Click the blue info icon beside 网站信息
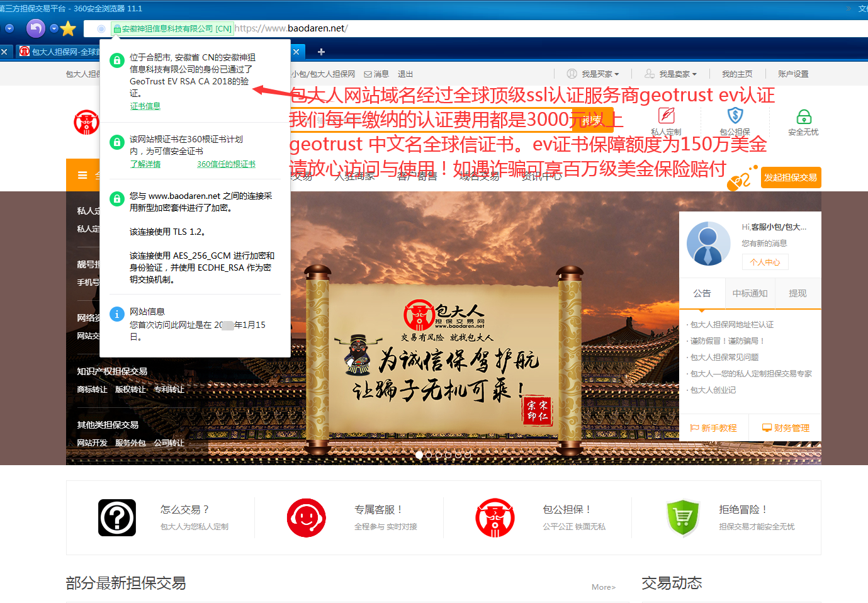The height and width of the screenshot is (603, 868). tap(116, 314)
